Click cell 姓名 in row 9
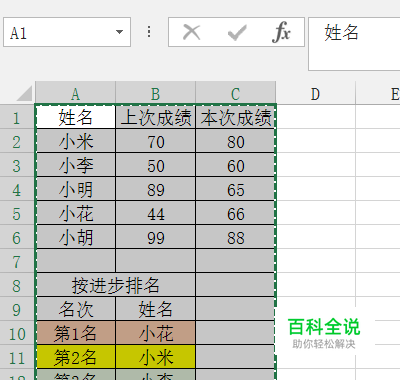This screenshot has width=400, height=380. point(156,309)
